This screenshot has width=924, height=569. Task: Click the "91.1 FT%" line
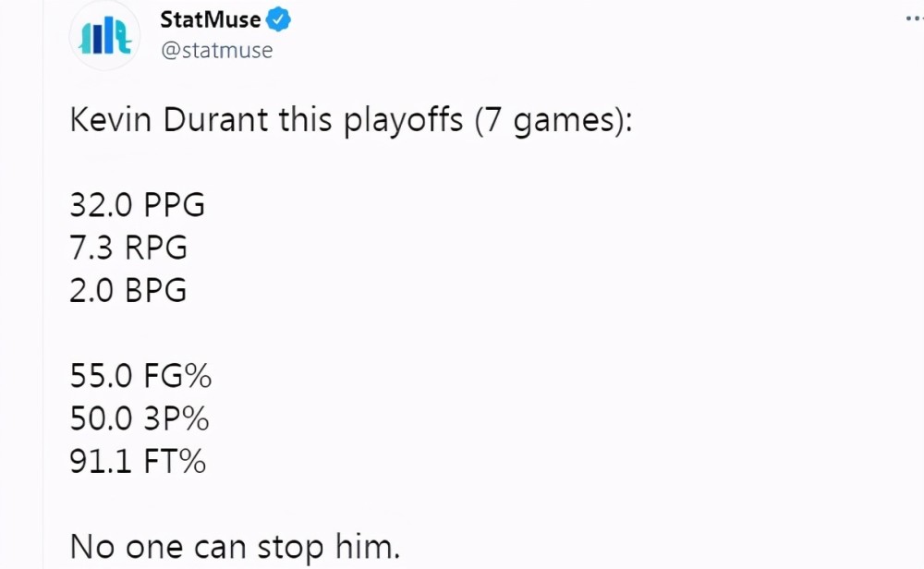click(x=138, y=461)
